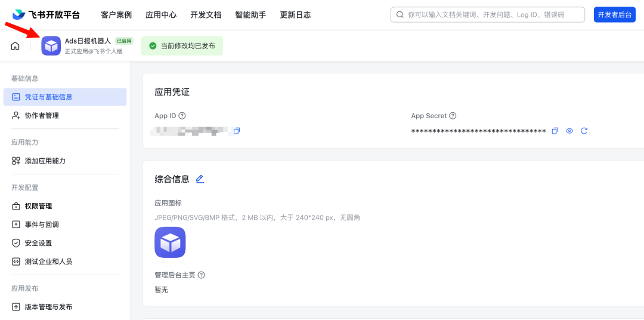Click the 已启用 status badge
This screenshot has height=320, width=644.
[124, 41]
